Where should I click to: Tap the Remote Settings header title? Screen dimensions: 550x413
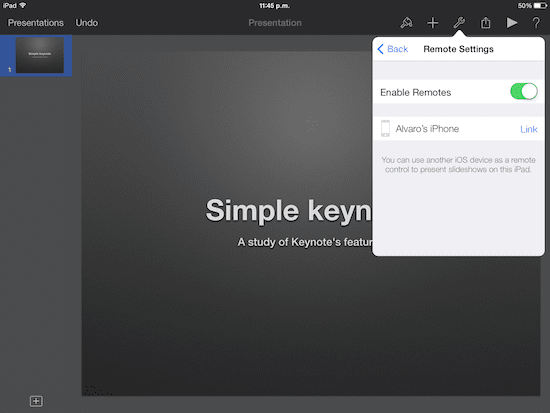458,49
